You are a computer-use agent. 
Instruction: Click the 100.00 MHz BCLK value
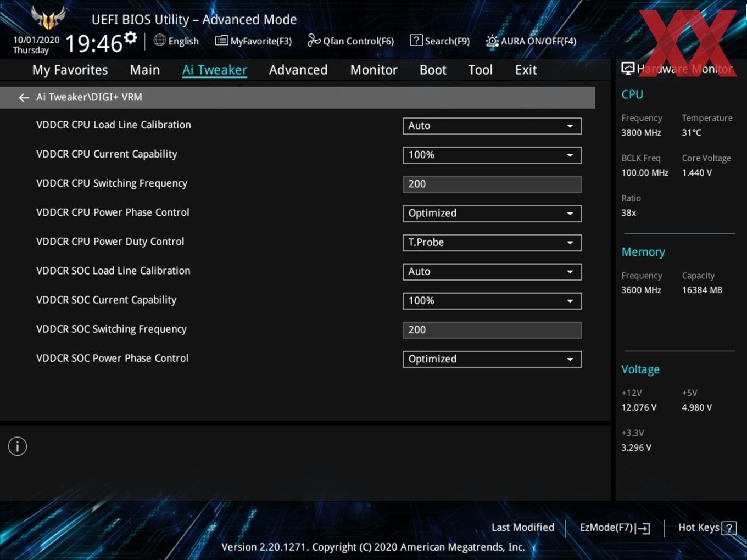[x=645, y=172]
